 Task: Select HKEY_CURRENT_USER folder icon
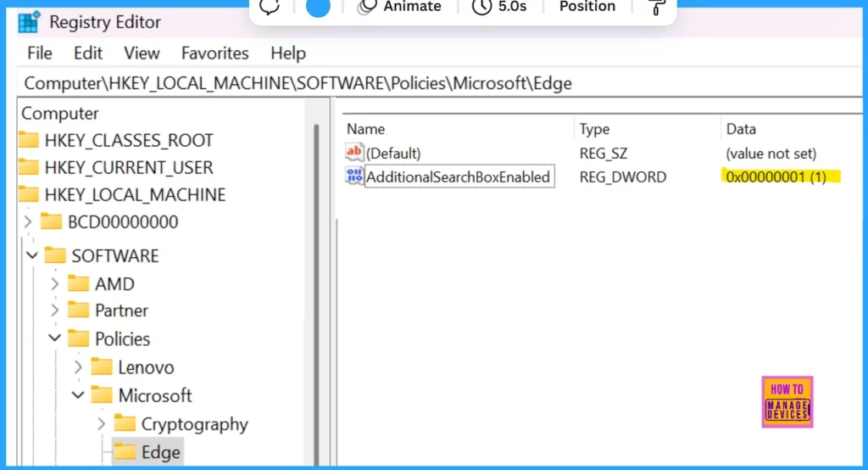[29, 167]
